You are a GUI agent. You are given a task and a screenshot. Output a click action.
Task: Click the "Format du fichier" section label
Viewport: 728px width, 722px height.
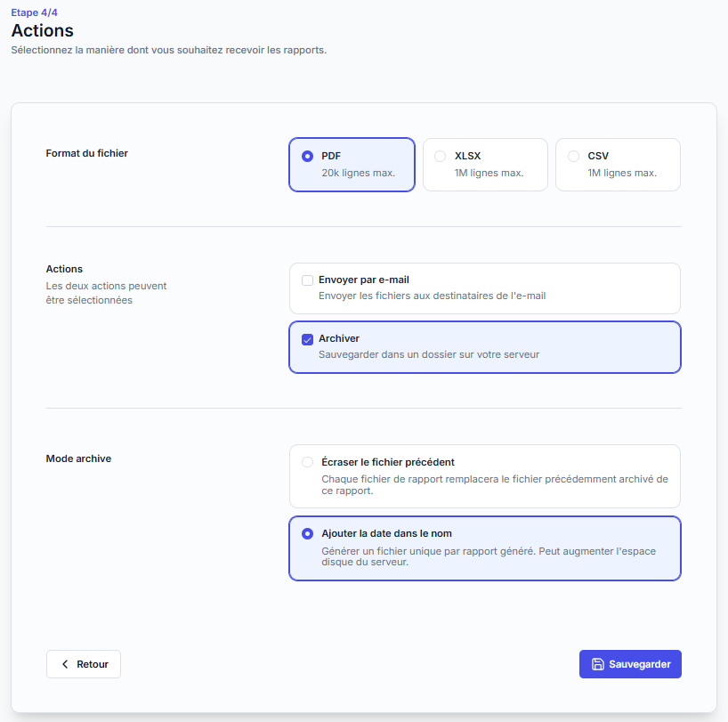coord(87,153)
